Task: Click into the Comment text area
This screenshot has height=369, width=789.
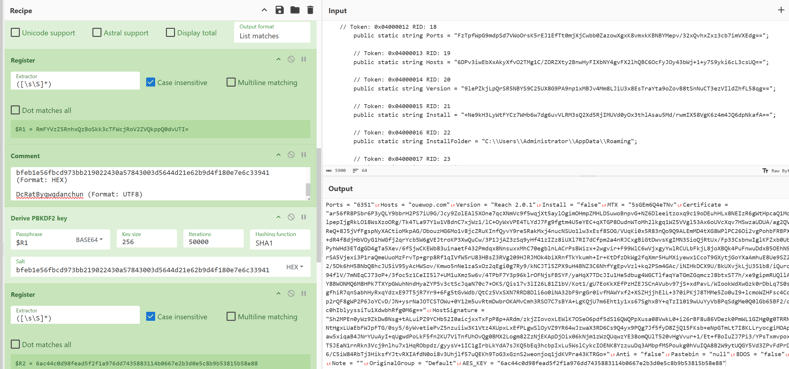Action: coord(158,183)
